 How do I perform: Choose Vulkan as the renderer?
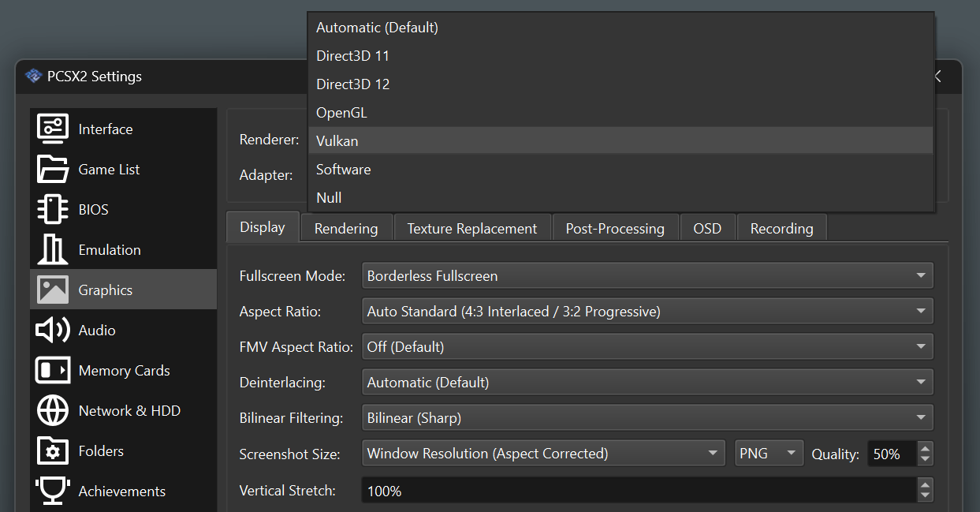[337, 140]
